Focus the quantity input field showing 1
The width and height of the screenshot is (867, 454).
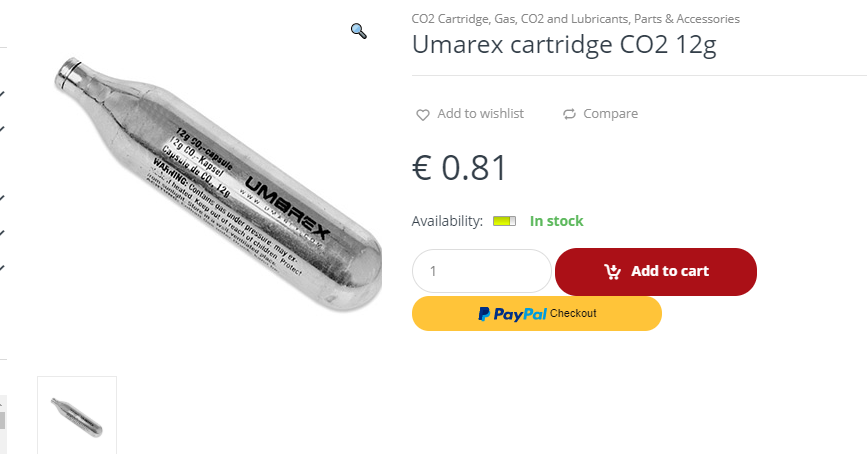coord(482,271)
